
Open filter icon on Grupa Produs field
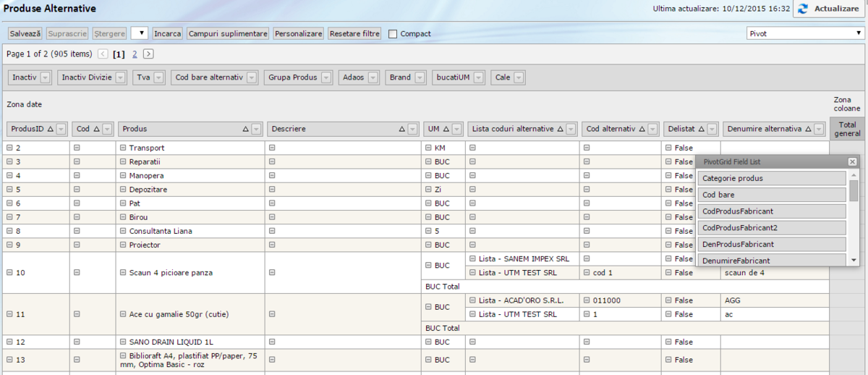(x=326, y=77)
